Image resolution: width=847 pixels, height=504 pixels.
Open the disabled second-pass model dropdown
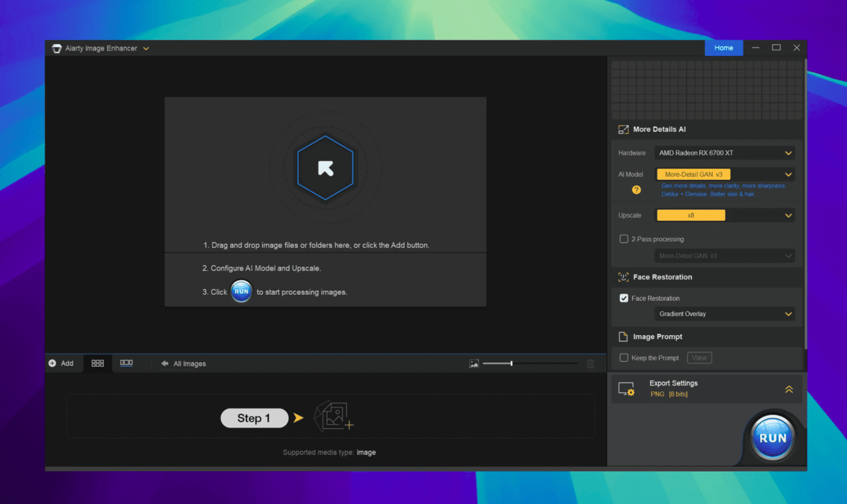[x=724, y=256]
